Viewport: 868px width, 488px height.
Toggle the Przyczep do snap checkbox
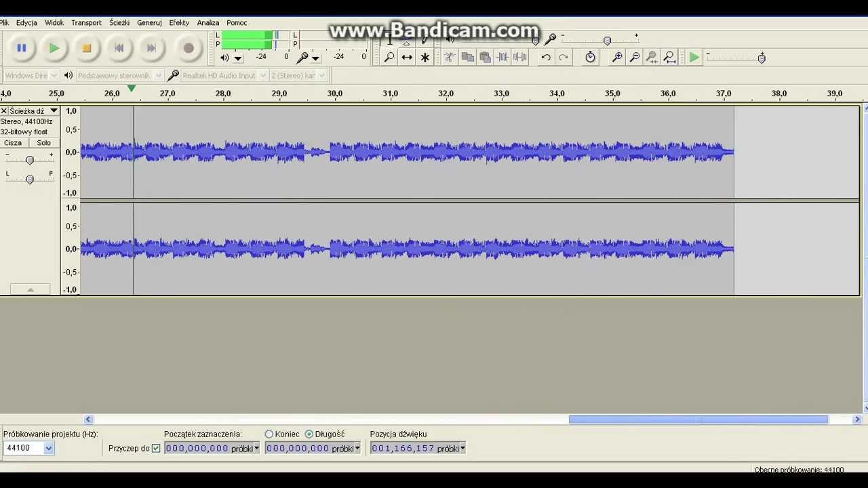coord(156,448)
